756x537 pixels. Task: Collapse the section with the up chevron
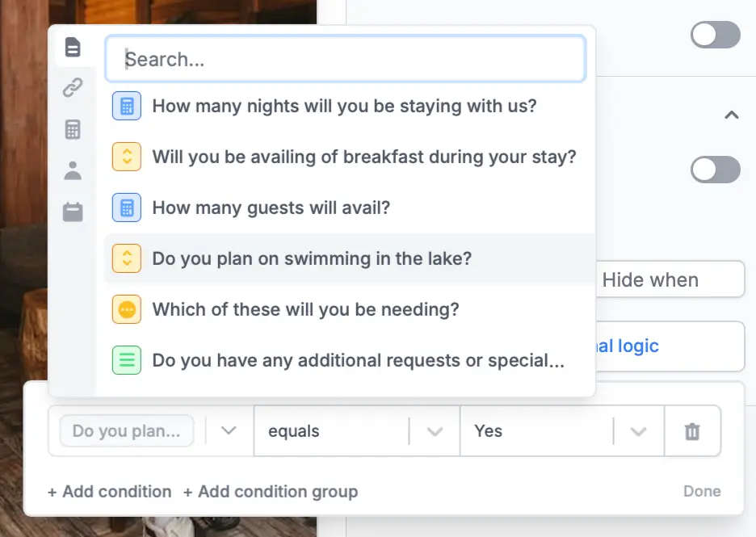[732, 115]
